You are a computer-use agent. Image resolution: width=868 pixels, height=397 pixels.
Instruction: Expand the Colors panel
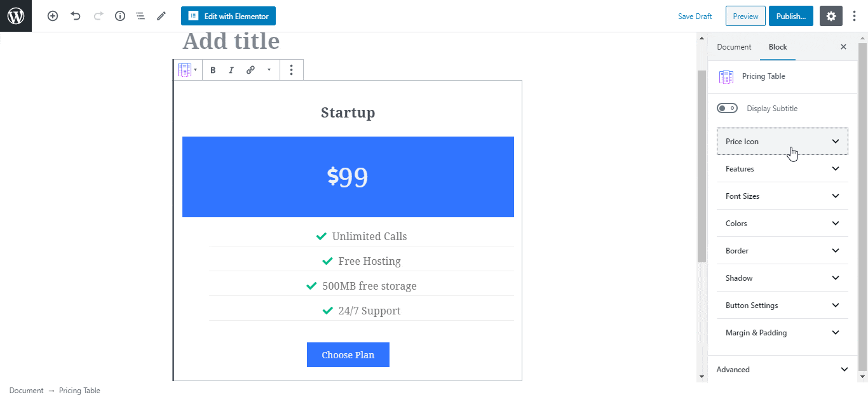782,223
